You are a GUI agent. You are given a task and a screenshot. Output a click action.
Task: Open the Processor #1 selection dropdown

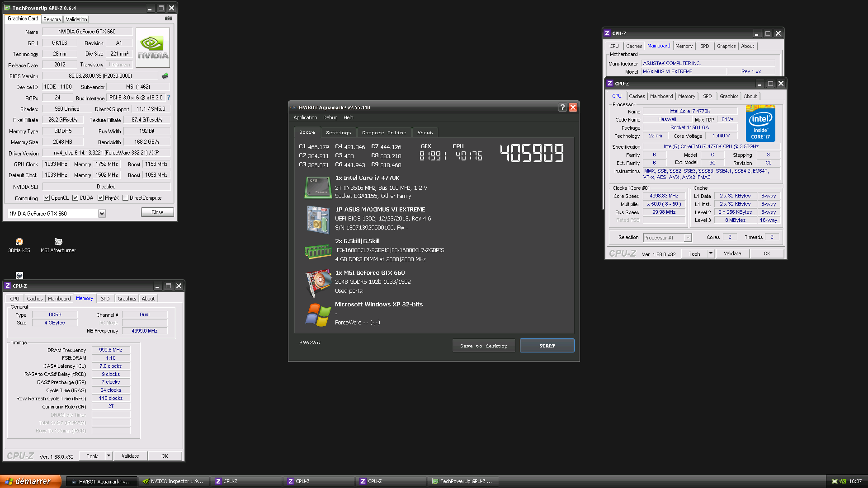click(687, 238)
